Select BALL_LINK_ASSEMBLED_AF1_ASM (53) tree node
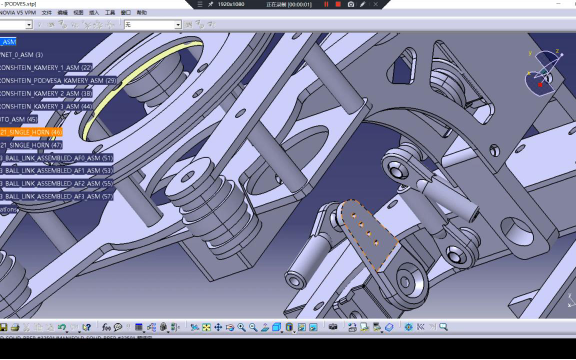The image size is (576, 360). coord(56,171)
